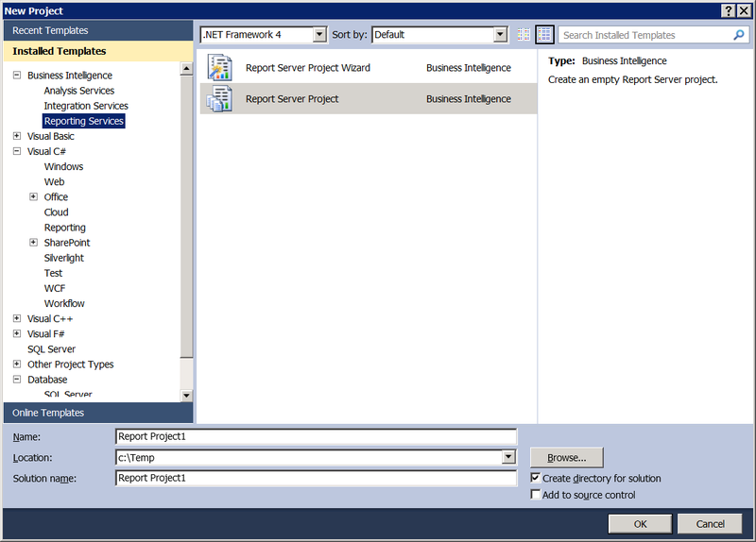The width and height of the screenshot is (756, 542).
Task: Collapse the Business Intelligence node
Action: (x=17, y=76)
